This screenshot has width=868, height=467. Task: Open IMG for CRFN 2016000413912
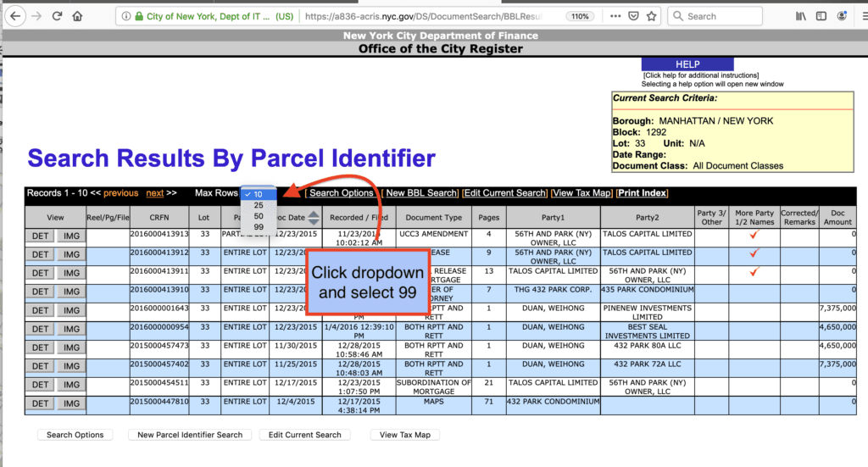tap(72, 254)
